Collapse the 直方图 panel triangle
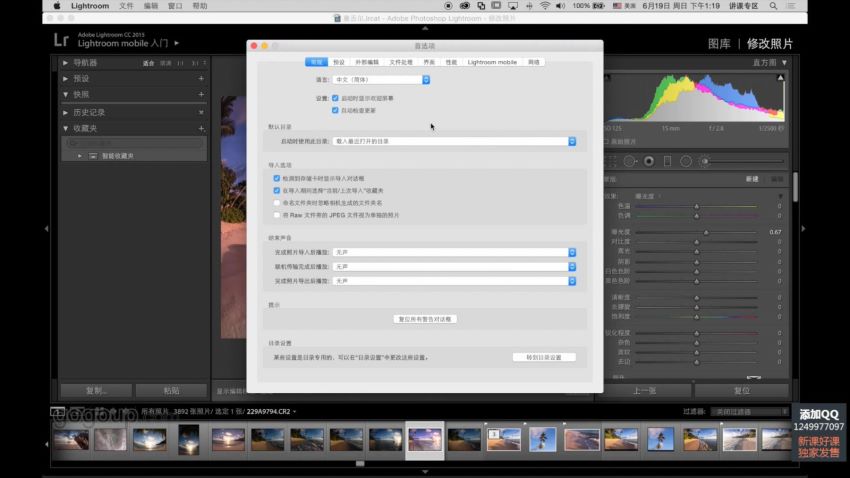Screen dimensions: 850x478 (784, 63)
